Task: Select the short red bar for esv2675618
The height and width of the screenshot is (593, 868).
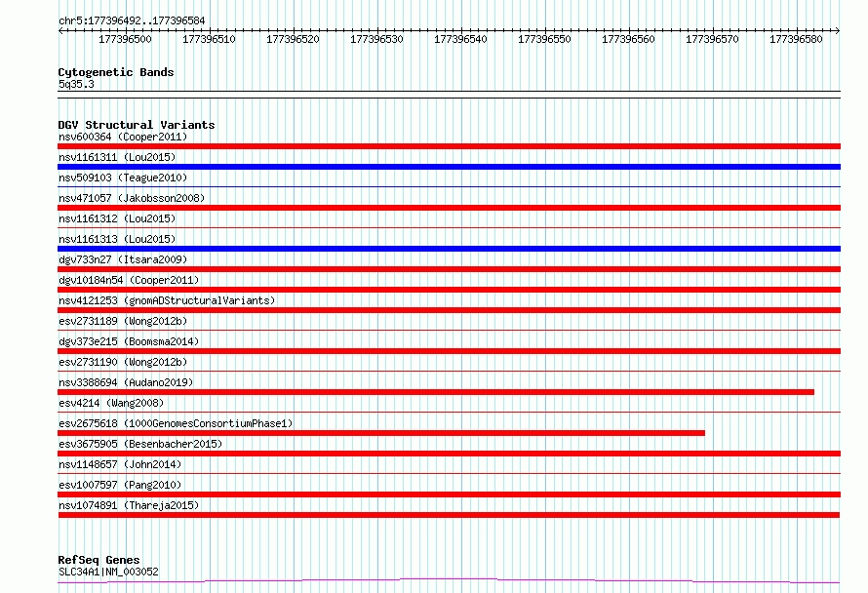Action: tap(381, 433)
